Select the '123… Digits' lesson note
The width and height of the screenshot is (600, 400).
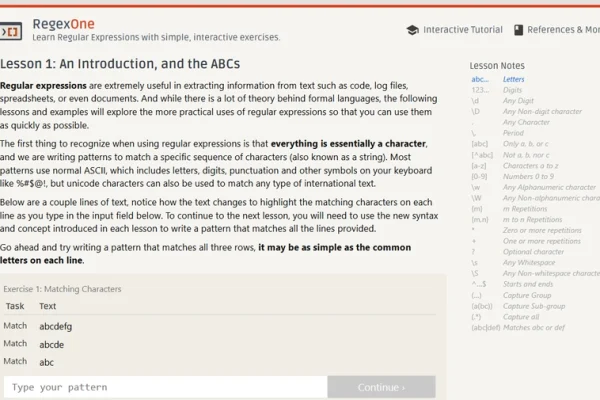[x=512, y=89]
